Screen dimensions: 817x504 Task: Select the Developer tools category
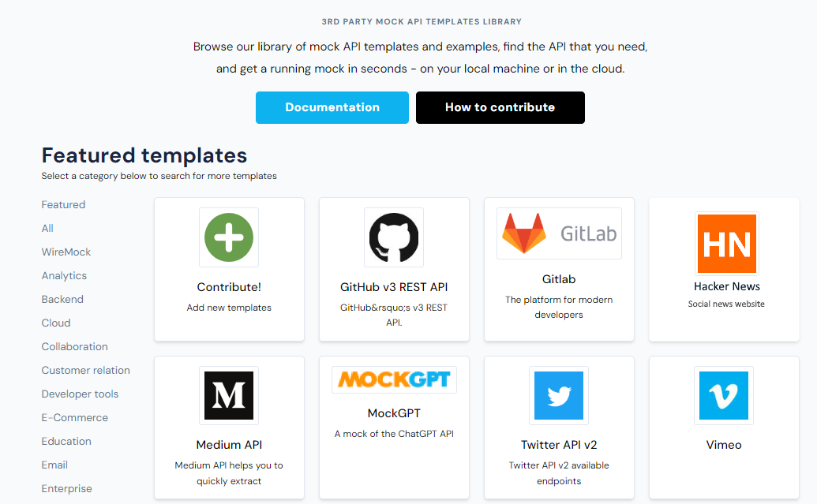81,394
